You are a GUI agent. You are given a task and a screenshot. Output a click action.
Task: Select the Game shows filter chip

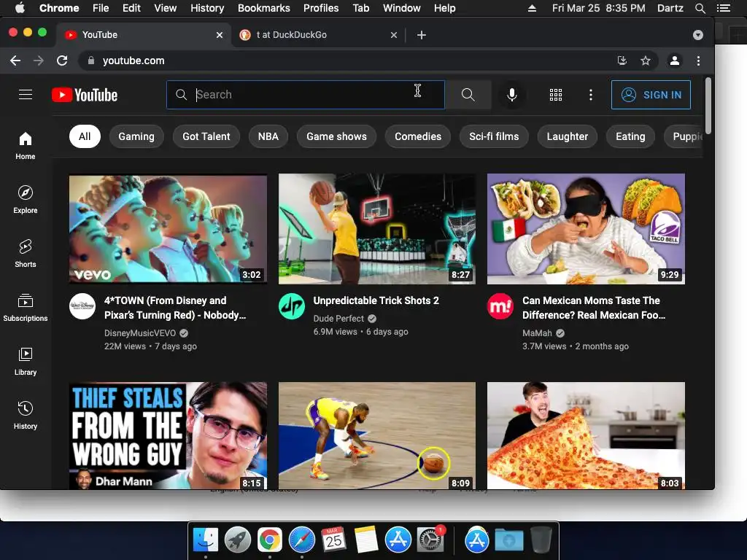[x=337, y=136]
